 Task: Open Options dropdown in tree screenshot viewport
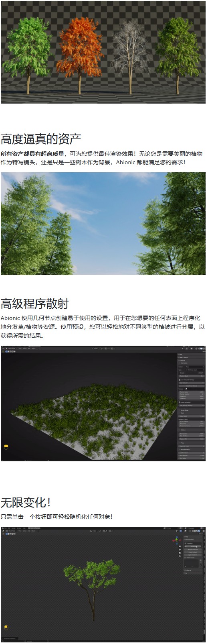202,534
